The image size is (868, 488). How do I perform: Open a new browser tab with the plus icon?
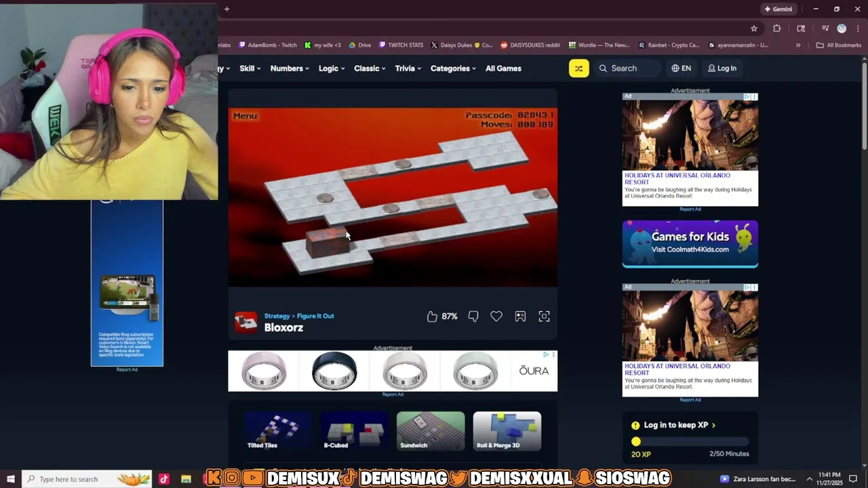[226, 9]
